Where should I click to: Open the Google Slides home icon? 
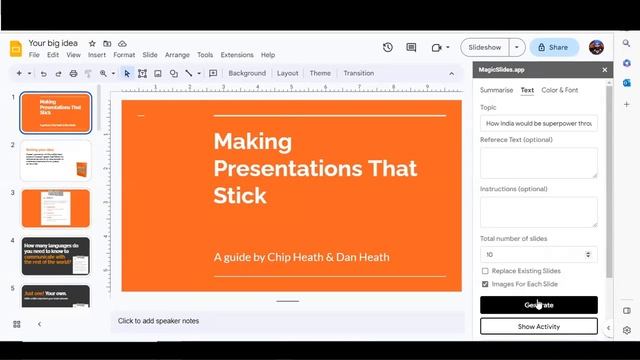pyautogui.click(x=16, y=49)
